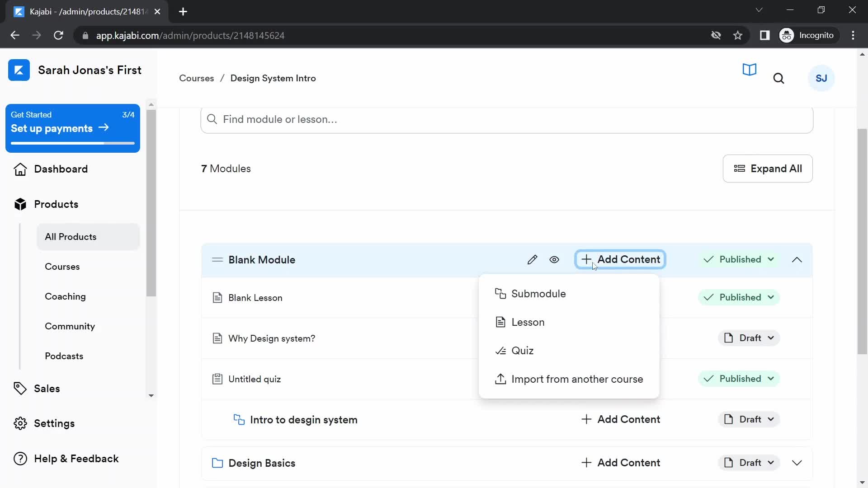Click the Courses breadcrumb navigation link

click(x=196, y=78)
